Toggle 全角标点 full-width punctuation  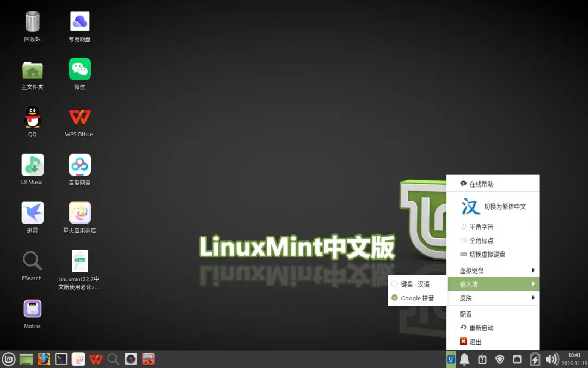point(493,241)
